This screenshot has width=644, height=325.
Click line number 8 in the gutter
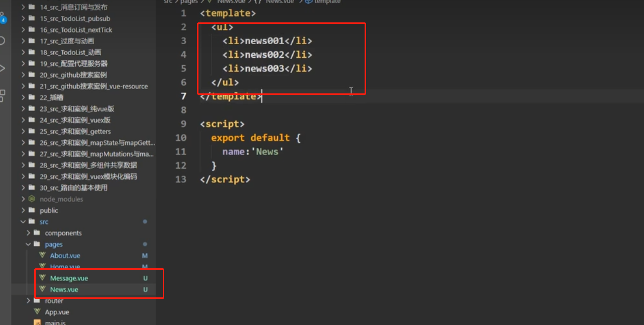pos(184,110)
